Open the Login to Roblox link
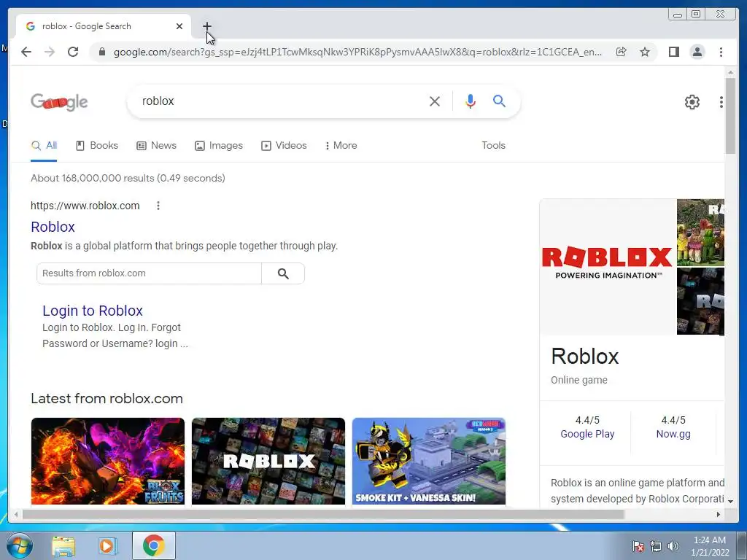This screenshot has width=747, height=560. tap(93, 311)
